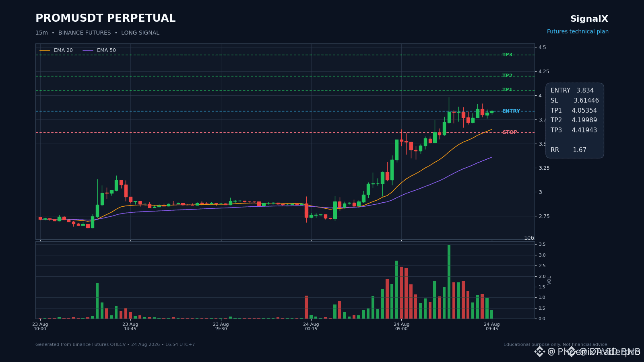Click the '24 Aug 09:45' time label
The height and width of the screenshot is (362, 644).
492,327
